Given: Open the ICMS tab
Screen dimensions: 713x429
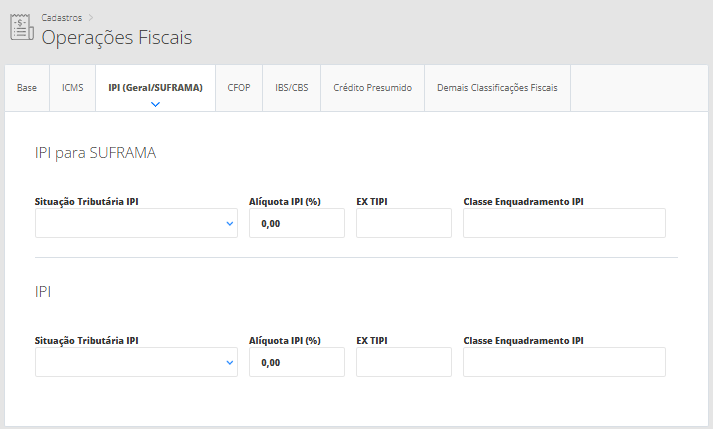Looking at the screenshot, I should [72, 88].
